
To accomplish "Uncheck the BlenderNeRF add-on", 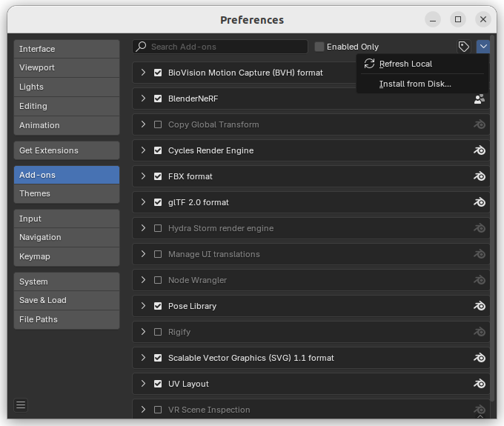I will pos(158,99).
